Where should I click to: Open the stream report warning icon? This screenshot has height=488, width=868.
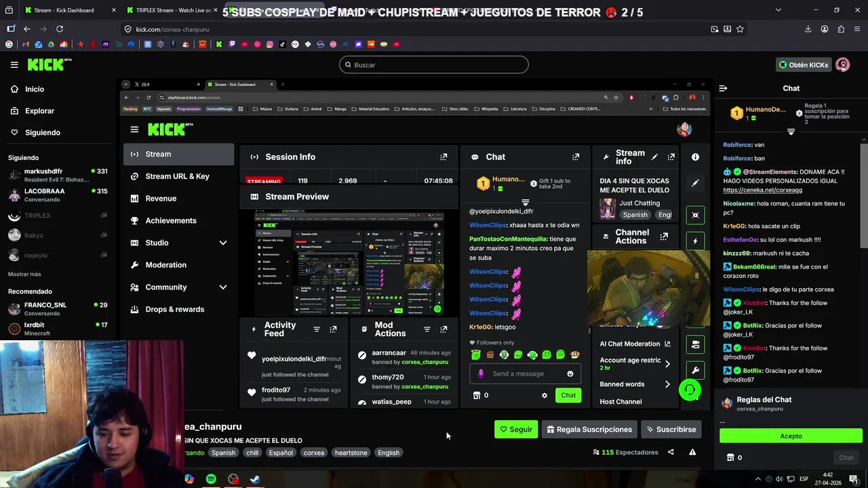click(692, 452)
